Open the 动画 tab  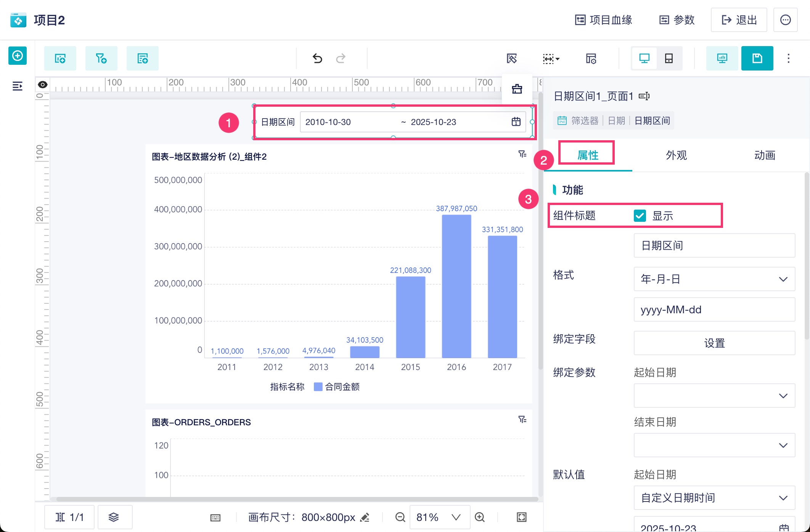click(x=764, y=155)
